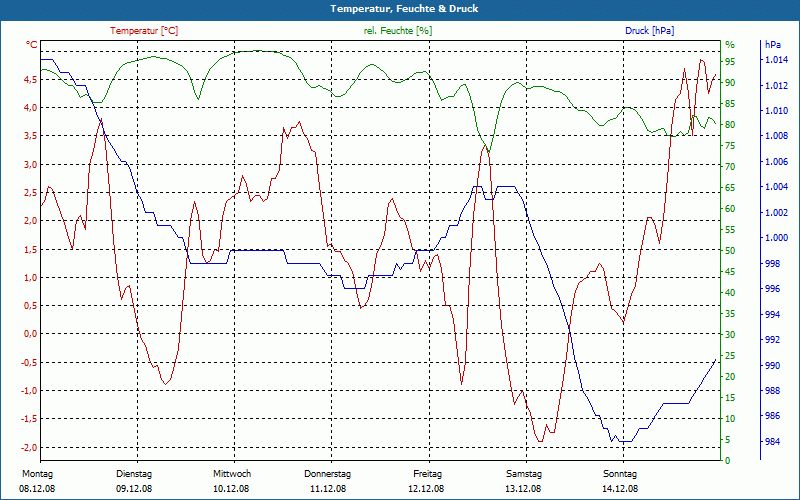The image size is (800, 500).
Task: Click the "990" pressure axis value
Action: tap(773, 366)
